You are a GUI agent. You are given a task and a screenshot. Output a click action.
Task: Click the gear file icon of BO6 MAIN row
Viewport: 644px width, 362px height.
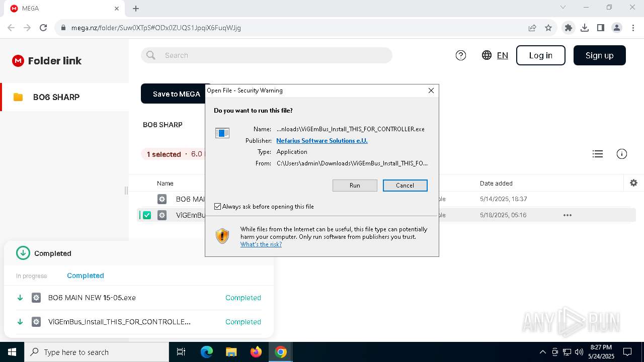[x=162, y=199]
